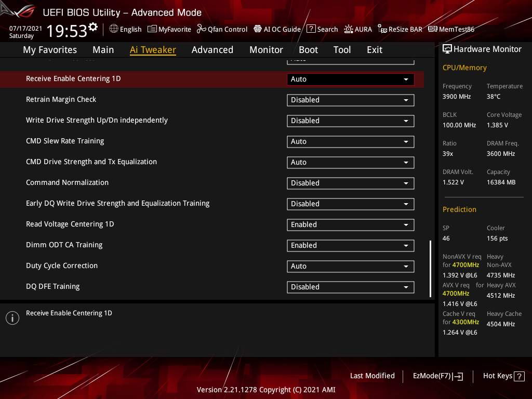532x399 pixels.
Task: Select the CMD Slew Rate Training label
Action: pos(65,141)
